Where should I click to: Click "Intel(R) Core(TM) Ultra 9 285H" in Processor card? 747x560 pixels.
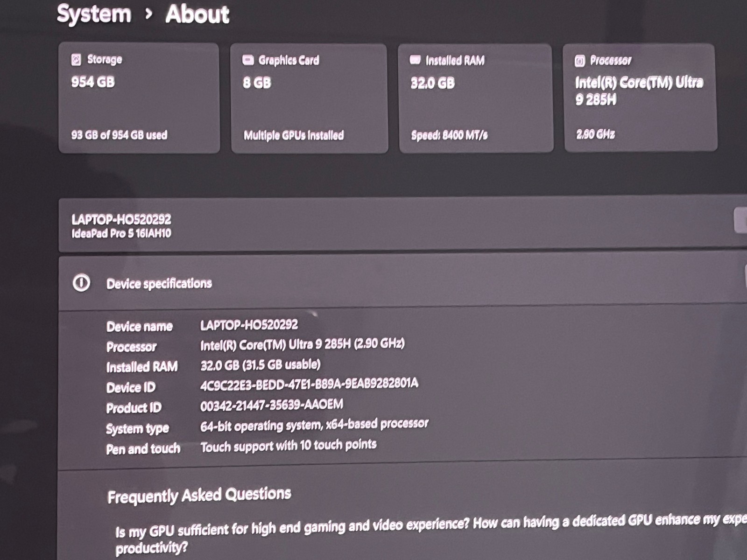click(x=639, y=91)
